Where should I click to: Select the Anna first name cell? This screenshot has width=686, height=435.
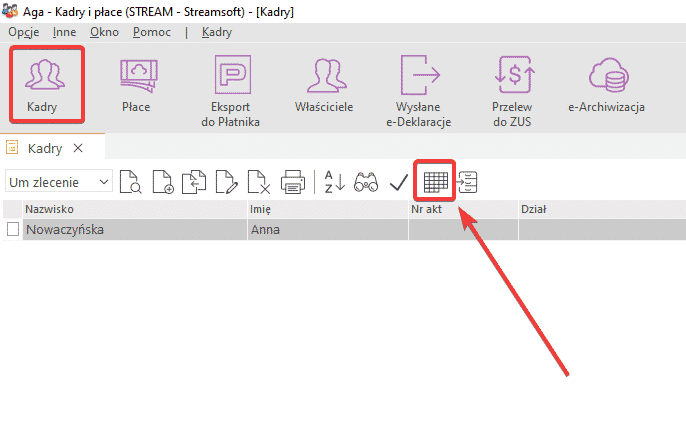[328, 229]
